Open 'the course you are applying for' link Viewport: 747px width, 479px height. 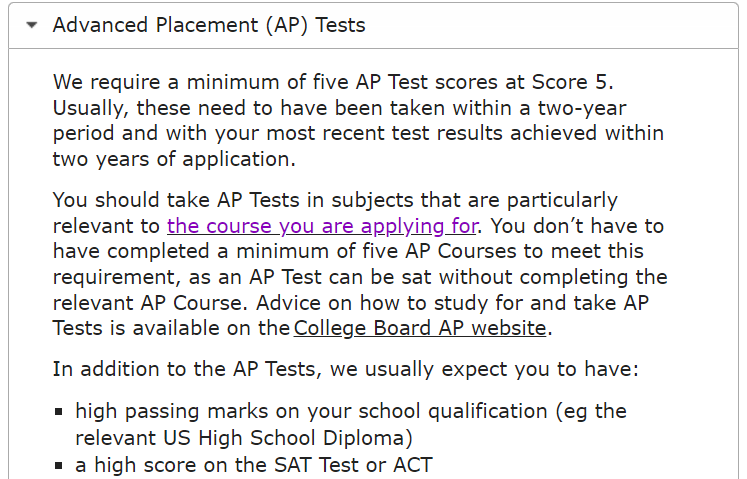tap(322, 226)
